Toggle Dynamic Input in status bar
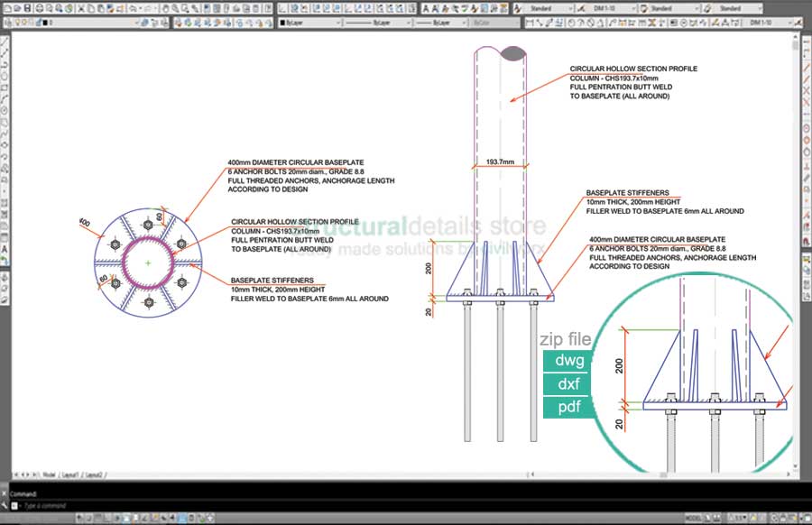 point(165,517)
